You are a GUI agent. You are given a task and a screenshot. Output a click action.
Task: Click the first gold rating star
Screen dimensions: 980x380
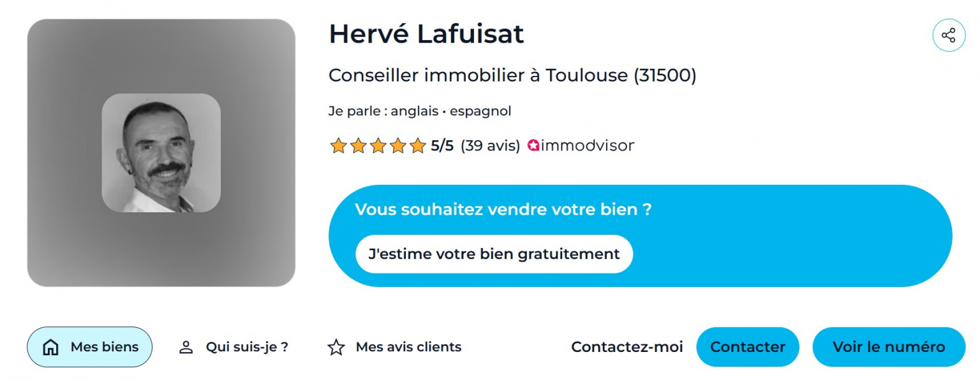coord(339,145)
